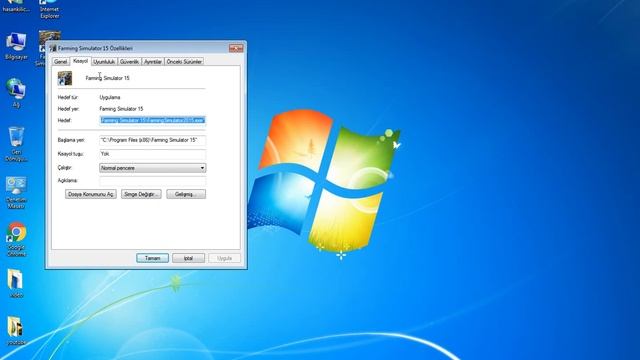This screenshot has height=360, width=640.
Task: Switch to the Güvenlik tab
Action: click(x=129, y=62)
